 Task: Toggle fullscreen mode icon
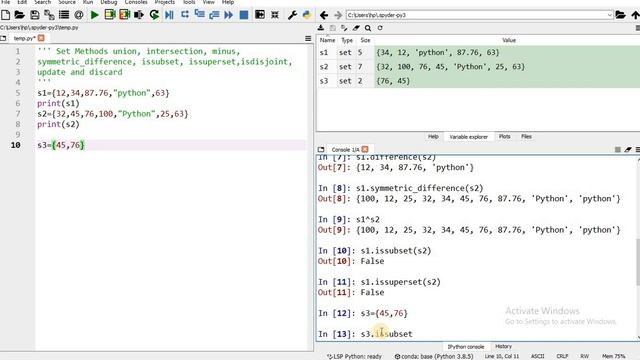(275, 15)
